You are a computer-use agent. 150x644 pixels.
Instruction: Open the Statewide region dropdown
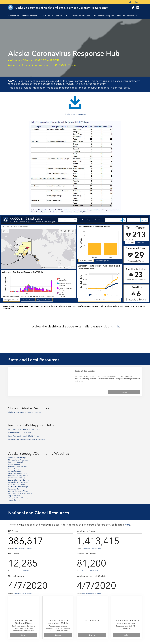click(67, 220)
